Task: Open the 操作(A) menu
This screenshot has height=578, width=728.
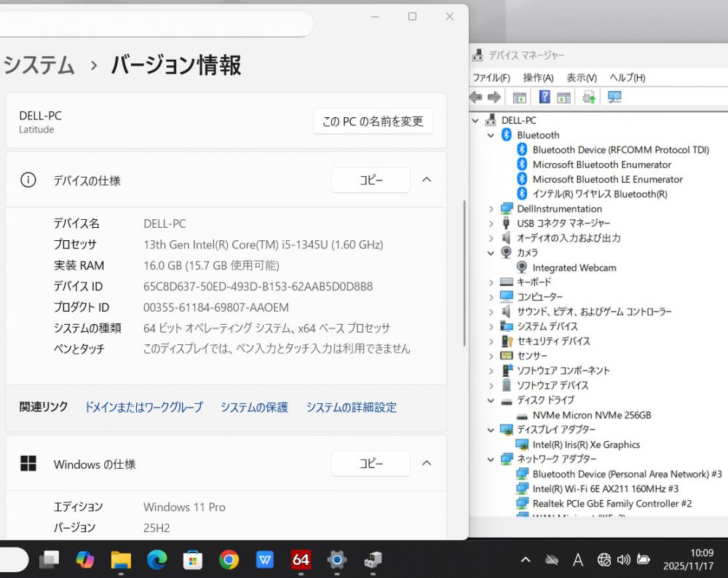Action: pyautogui.click(x=538, y=78)
